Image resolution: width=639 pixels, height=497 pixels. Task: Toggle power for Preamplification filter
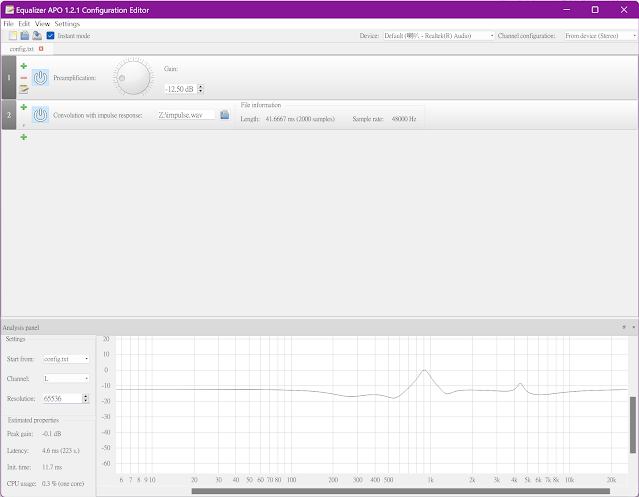pyautogui.click(x=40, y=77)
